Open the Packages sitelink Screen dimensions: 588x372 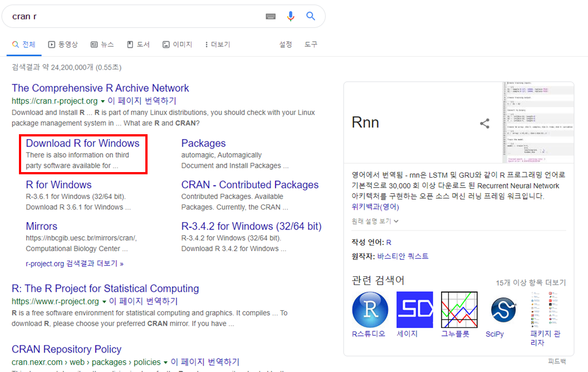coord(203,143)
